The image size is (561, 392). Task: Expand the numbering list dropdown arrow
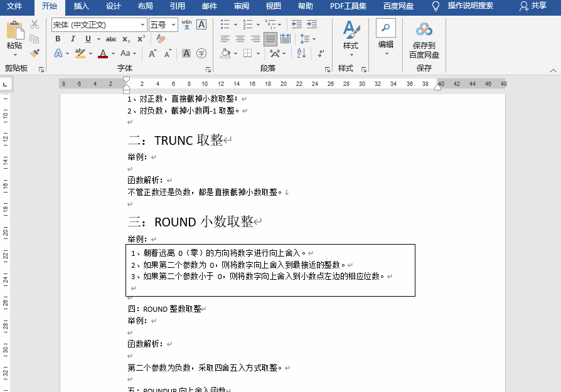(258, 24)
